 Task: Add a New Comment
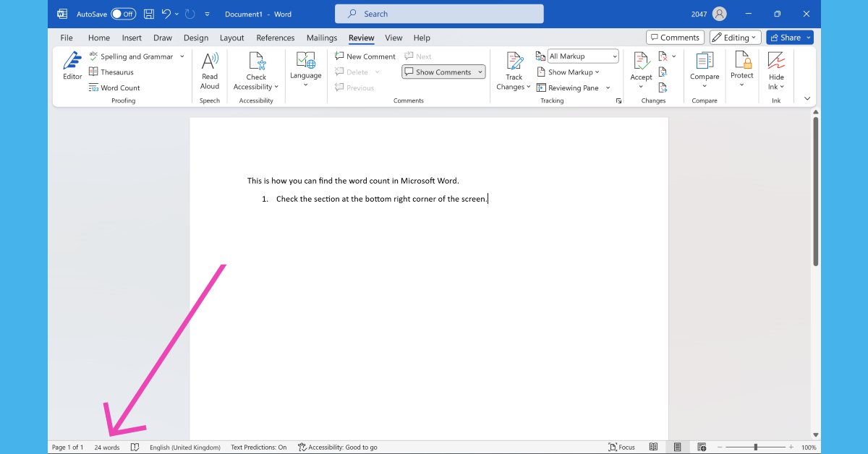click(365, 56)
